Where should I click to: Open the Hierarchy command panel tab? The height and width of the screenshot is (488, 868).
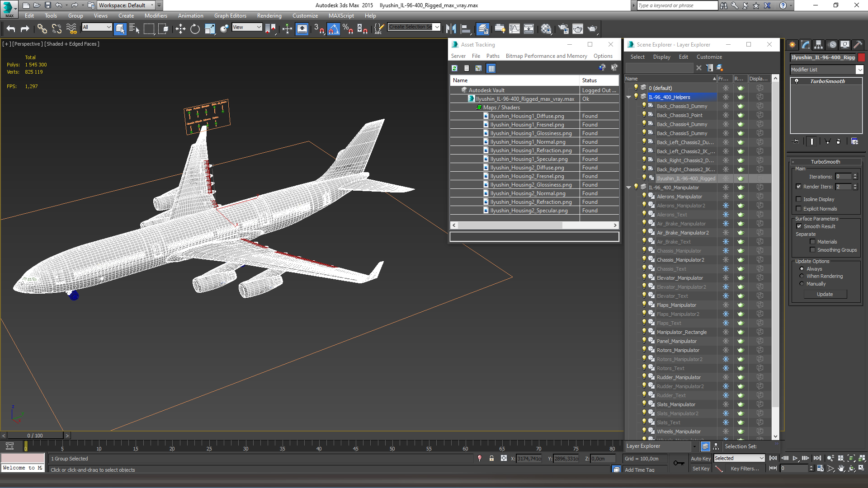click(x=818, y=45)
